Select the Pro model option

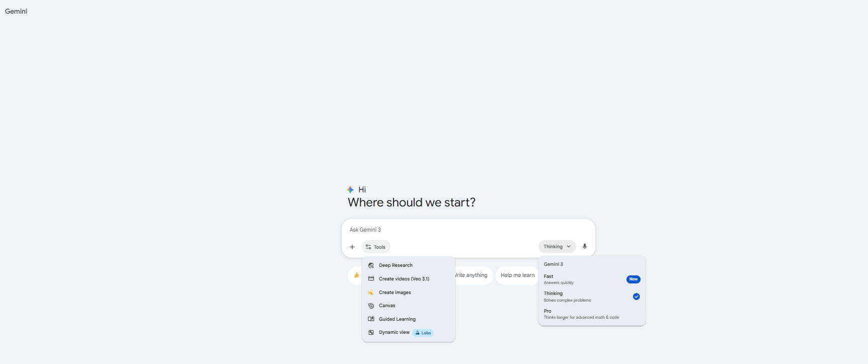(592, 314)
